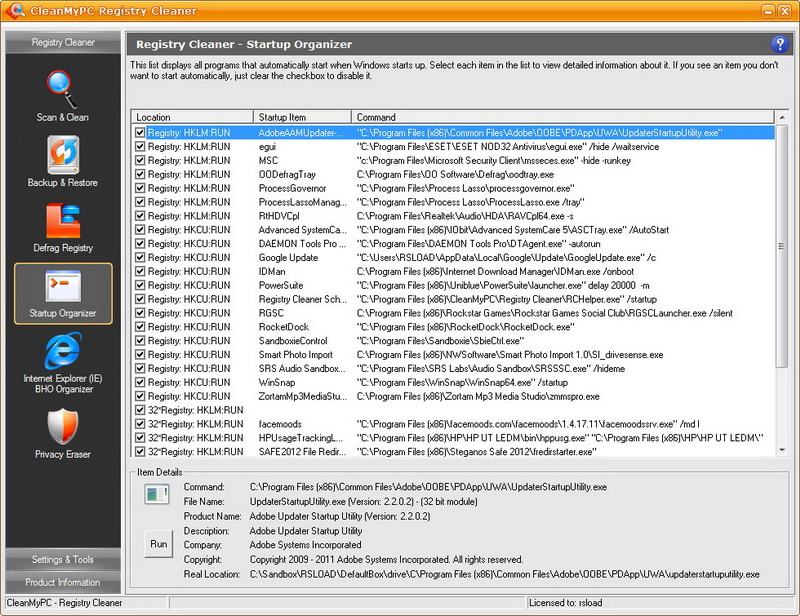The image size is (800, 616).
Task: Disable the WinSnap startup item
Action: click(141, 382)
